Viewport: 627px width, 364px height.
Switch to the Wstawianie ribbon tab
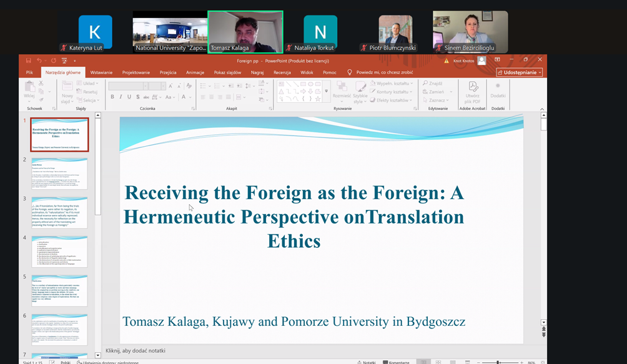point(101,72)
